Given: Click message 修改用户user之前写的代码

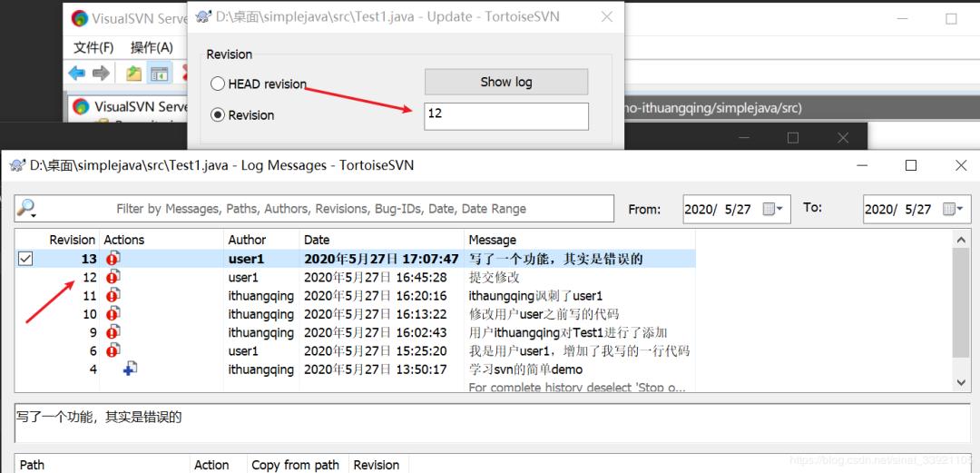Looking at the screenshot, I should pyautogui.click(x=544, y=314).
